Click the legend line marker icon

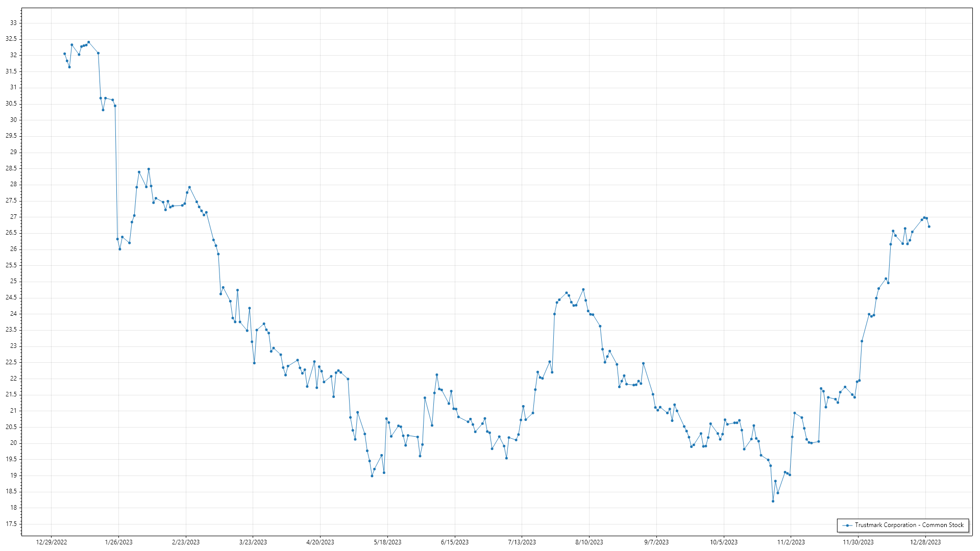click(x=847, y=525)
